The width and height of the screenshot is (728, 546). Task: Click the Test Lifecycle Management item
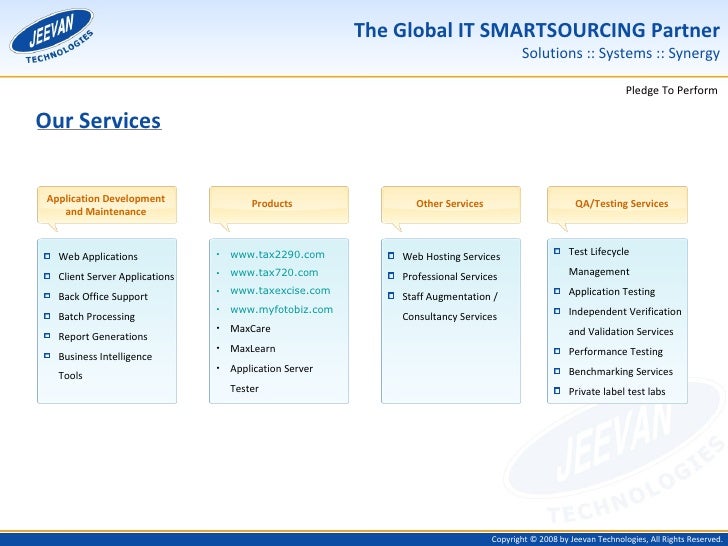pyautogui.click(x=599, y=261)
